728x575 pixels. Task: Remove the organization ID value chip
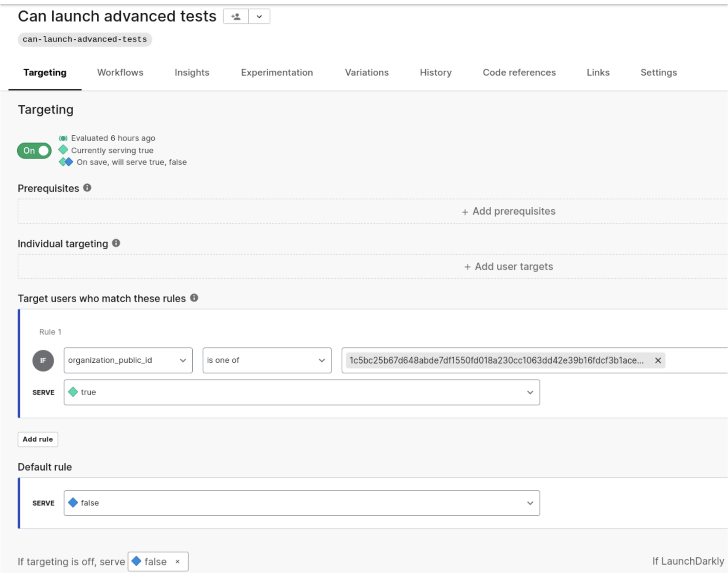tap(657, 361)
